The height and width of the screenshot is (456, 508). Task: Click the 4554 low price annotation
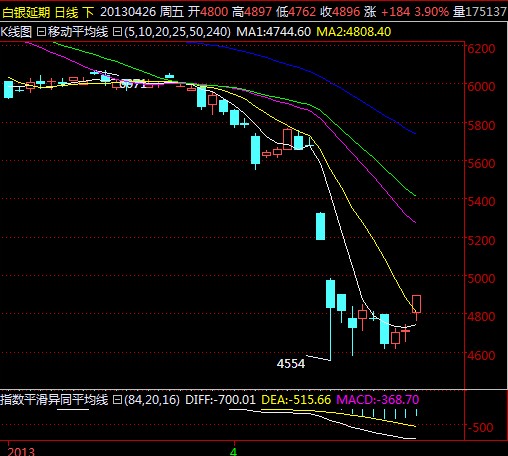291,364
